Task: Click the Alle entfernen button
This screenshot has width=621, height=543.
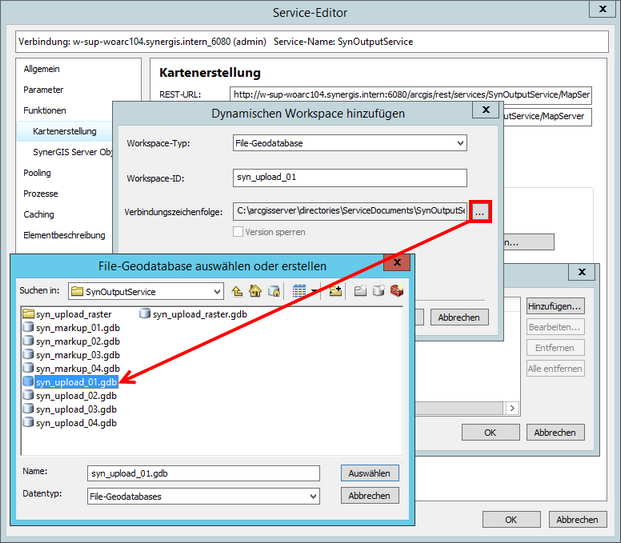Action: pos(555,369)
